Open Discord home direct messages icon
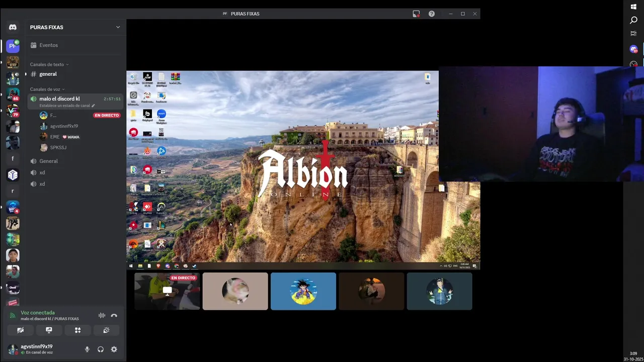 point(13,27)
